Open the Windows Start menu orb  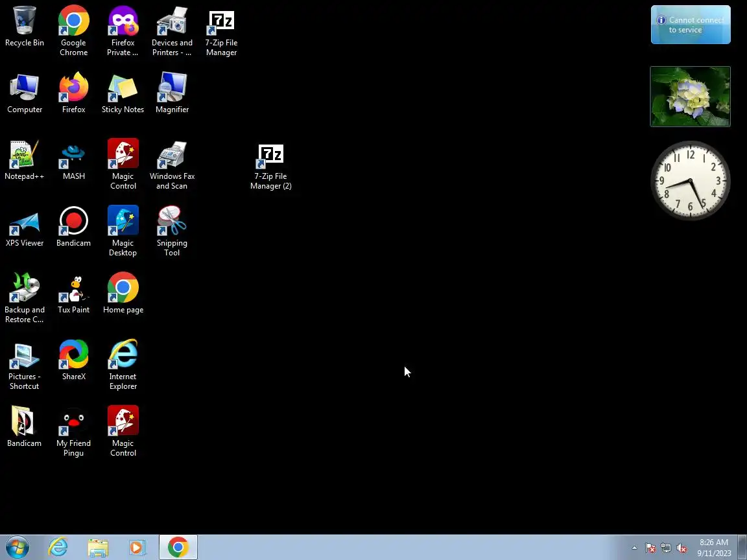point(18,547)
